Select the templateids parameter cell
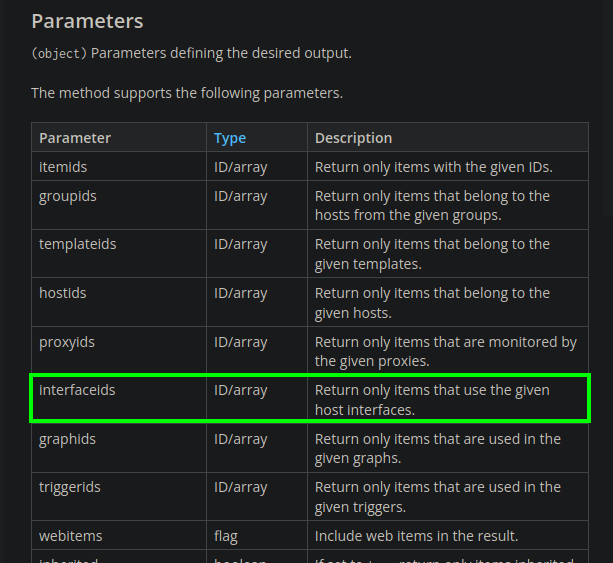The width and height of the screenshot is (613, 563). pos(78,244)
